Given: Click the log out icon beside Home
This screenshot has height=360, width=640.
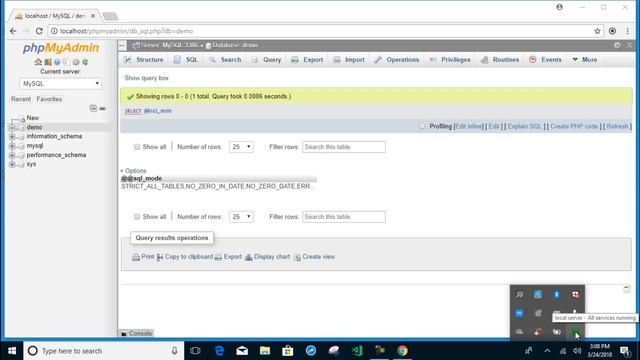Looking at the screenshot, I should click(48, 62).
